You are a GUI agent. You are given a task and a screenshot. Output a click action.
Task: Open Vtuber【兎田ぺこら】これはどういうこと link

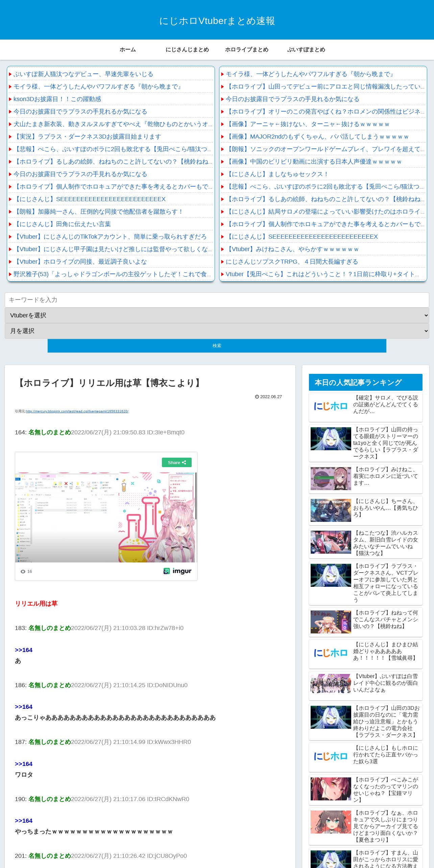[x=322, y=274]
